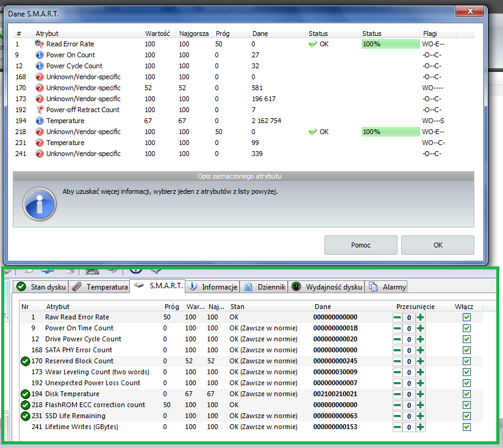The height and width of the screenshot is (448, 503).
Task: Decrease offset for Raw Read Error Rate
Action: [397, 318]
